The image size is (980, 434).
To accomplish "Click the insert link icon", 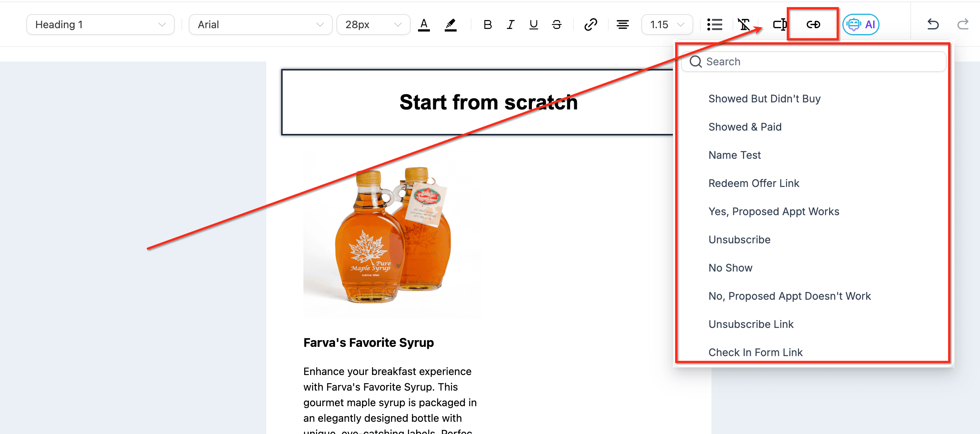I will 591,25.
